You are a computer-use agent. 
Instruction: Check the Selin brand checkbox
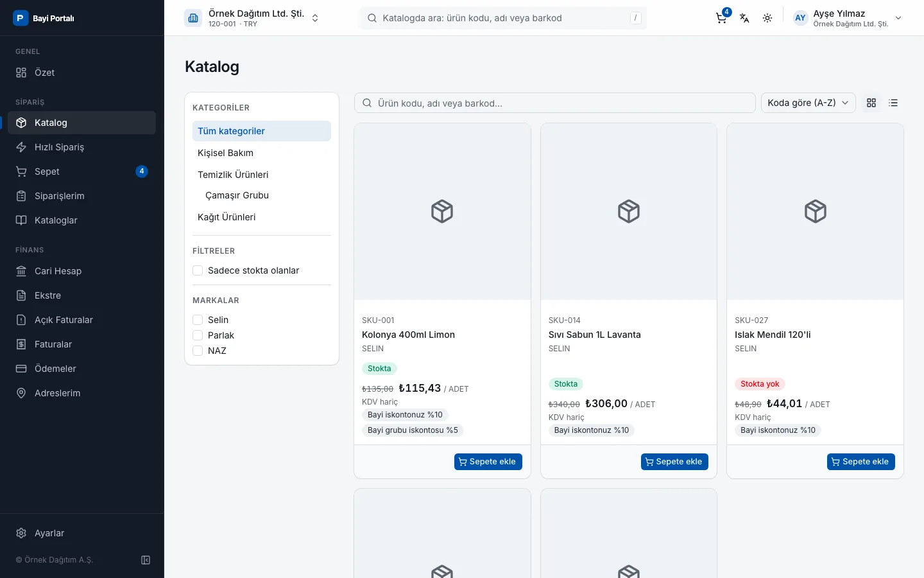pyautogui.click(x=198, y=320)
